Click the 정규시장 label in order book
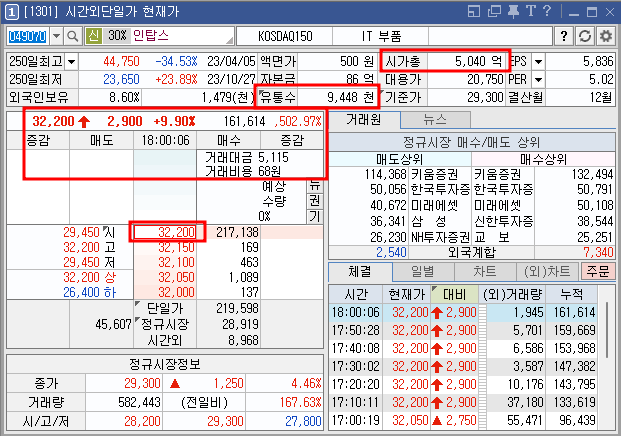 pos(165,324)
